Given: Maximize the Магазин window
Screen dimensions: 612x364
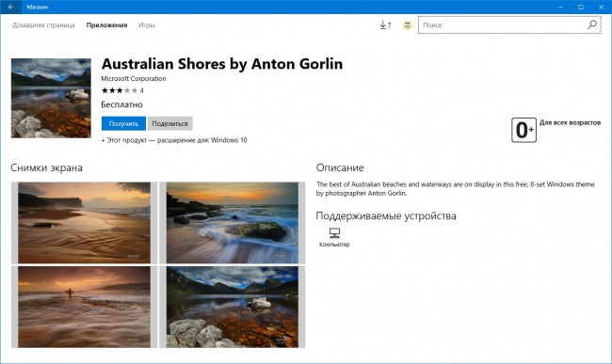Looking at the screenshot, I should click(x=581, y=7).
